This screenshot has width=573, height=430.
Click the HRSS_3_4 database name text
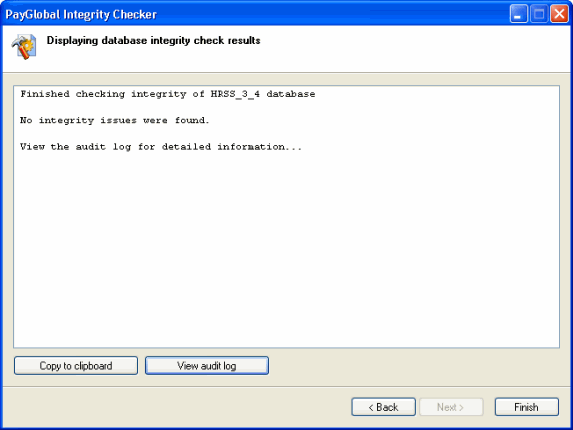(x=235, y=94)
